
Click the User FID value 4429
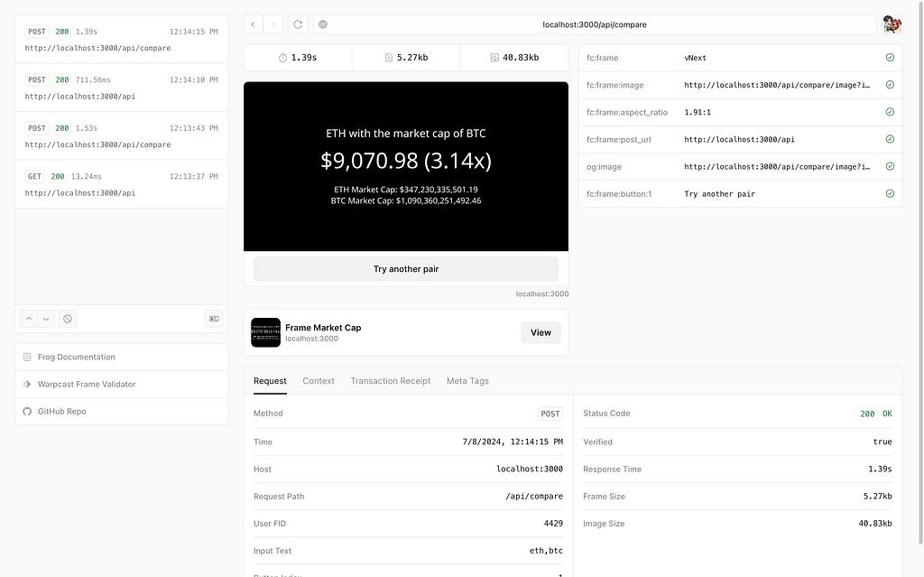(x=553, y=524)
